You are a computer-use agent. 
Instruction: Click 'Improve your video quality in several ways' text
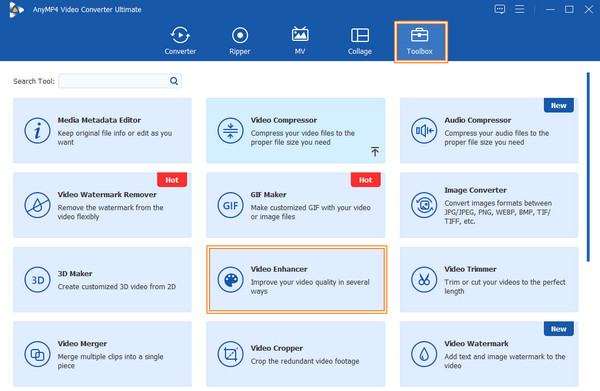pos(310,287)
